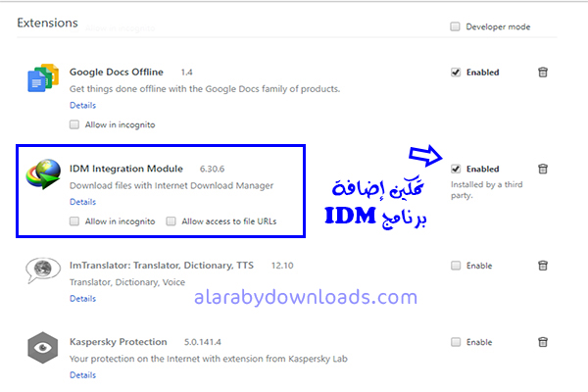Click the IDM Integration Module globe icon

pos(43,173)
